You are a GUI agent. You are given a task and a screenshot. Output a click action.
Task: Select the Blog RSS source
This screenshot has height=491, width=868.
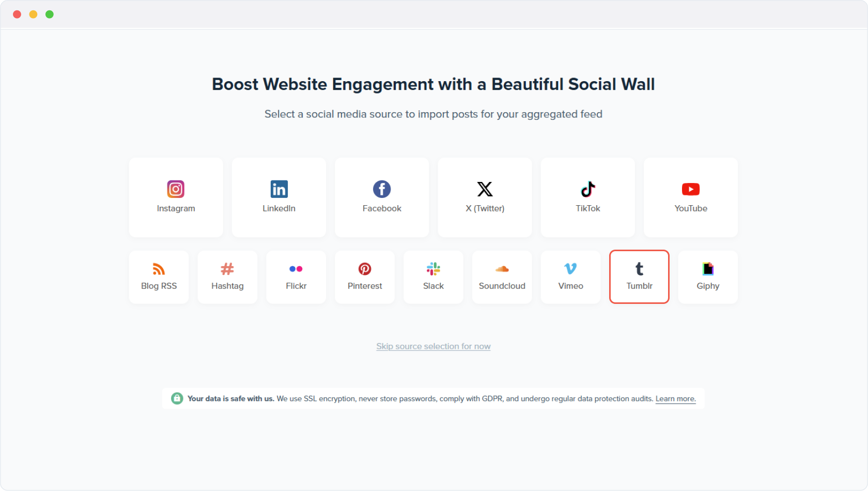click(159, 277)
